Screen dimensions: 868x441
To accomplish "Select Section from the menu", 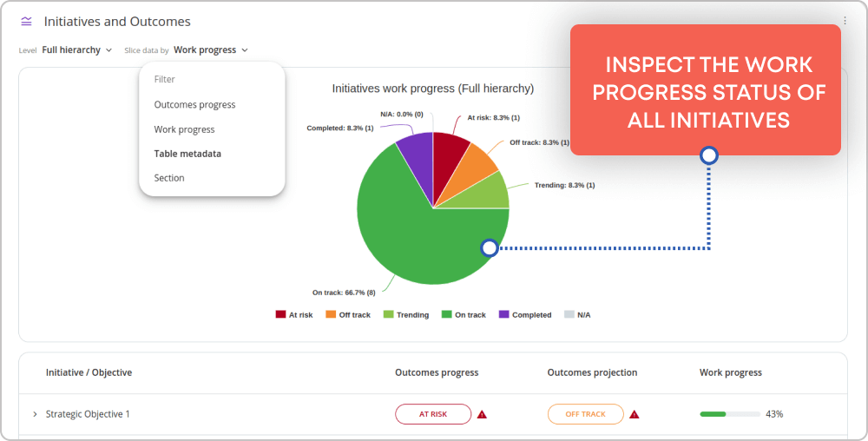I will coord(169,178).
